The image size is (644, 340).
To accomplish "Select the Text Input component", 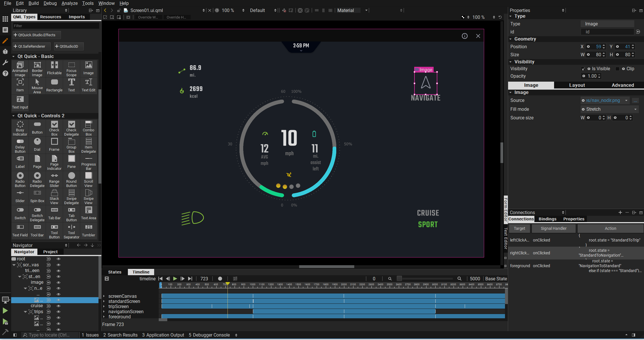I will [x=20, y=102].
